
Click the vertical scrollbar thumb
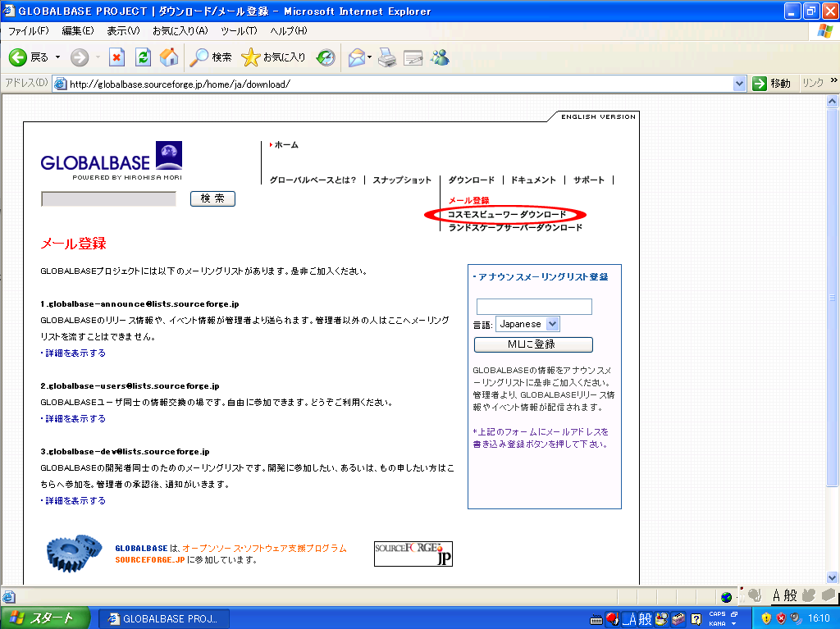832,298
